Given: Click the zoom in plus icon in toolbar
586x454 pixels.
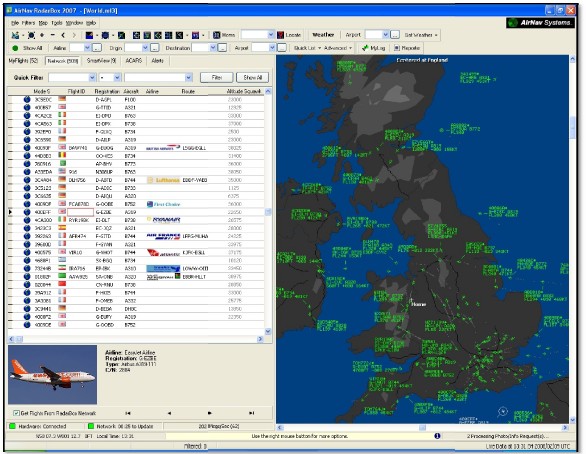Looking at the screenshot, I should click(42, 35).
